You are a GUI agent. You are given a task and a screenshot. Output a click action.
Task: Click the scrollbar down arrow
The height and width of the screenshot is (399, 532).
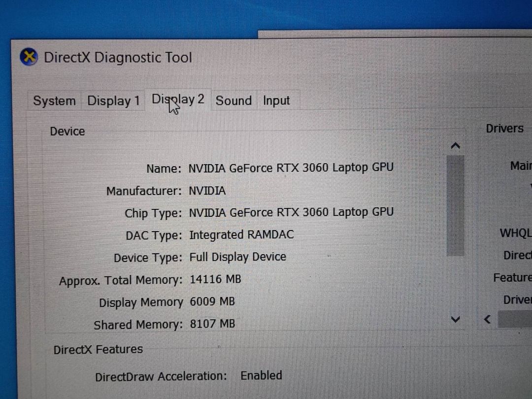[455, 319]
